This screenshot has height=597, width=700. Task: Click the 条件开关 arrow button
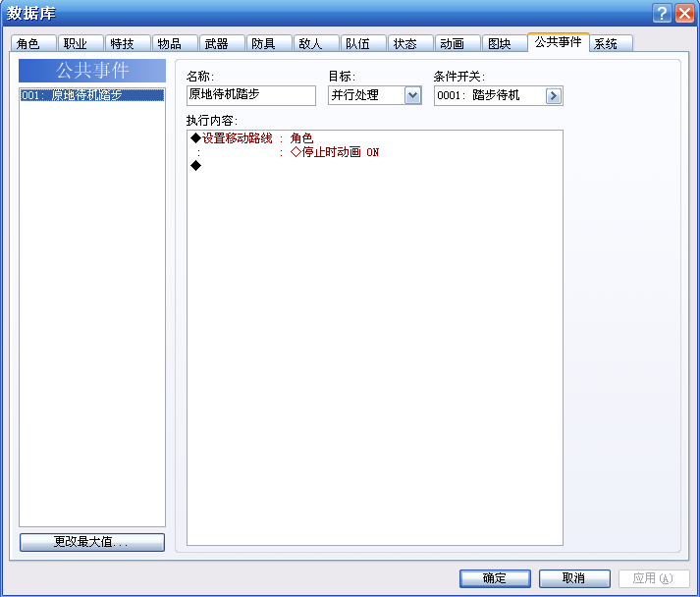click(553, 96)
